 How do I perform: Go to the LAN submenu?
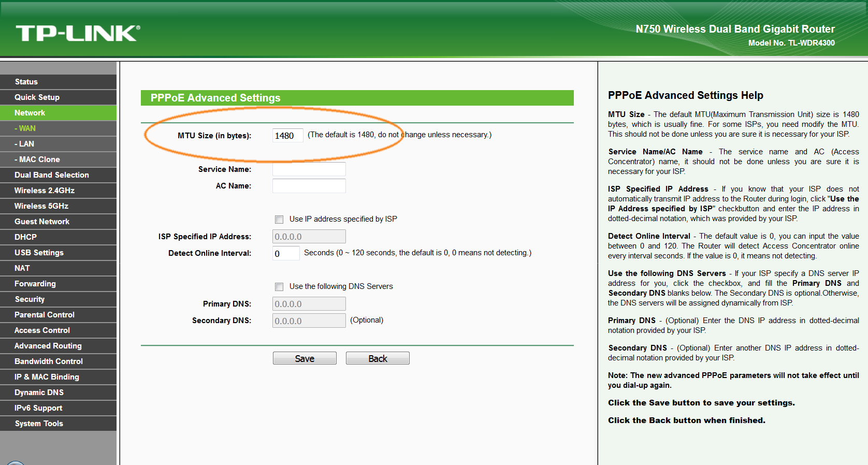click(58, 144)
